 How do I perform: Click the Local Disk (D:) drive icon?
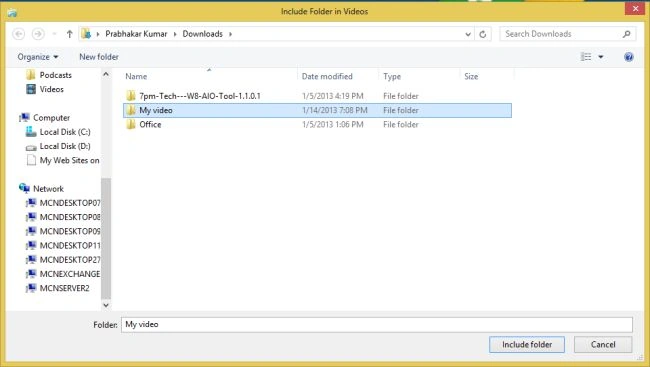pyautogui.click(x=31, y=146)
